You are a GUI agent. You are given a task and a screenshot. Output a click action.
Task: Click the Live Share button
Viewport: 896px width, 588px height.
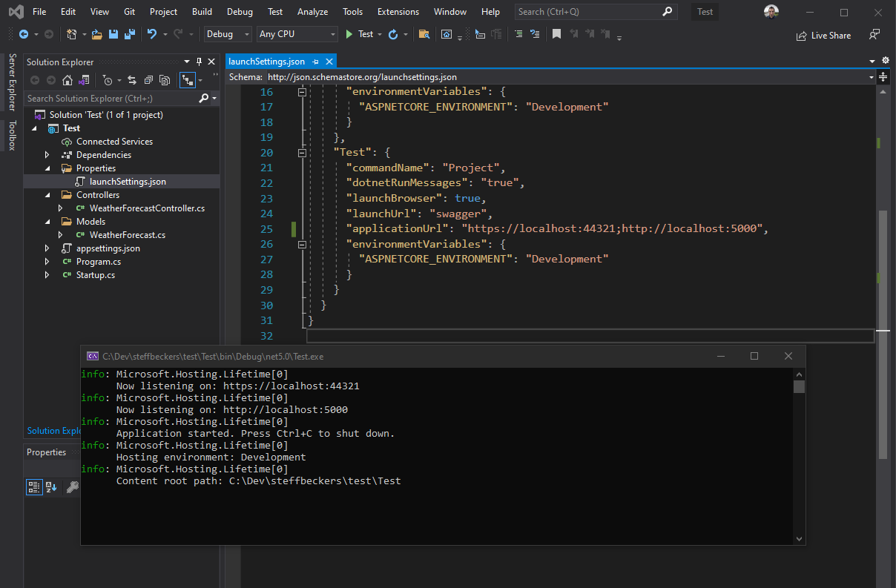pos(823,35)
